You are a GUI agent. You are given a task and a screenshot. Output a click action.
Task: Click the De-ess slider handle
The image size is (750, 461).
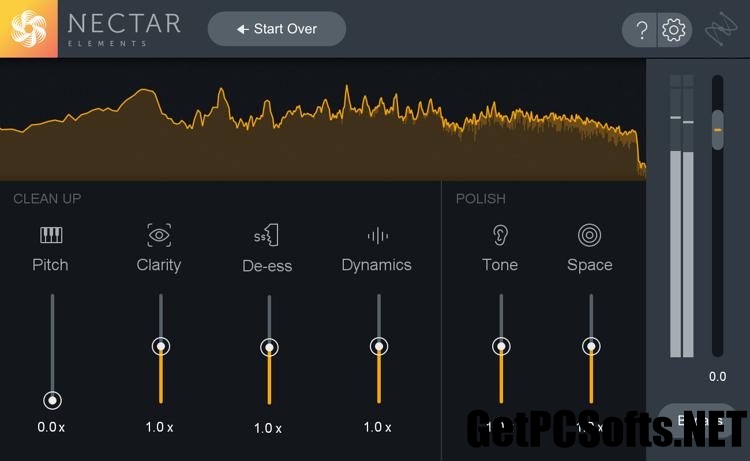pos(269,347)
